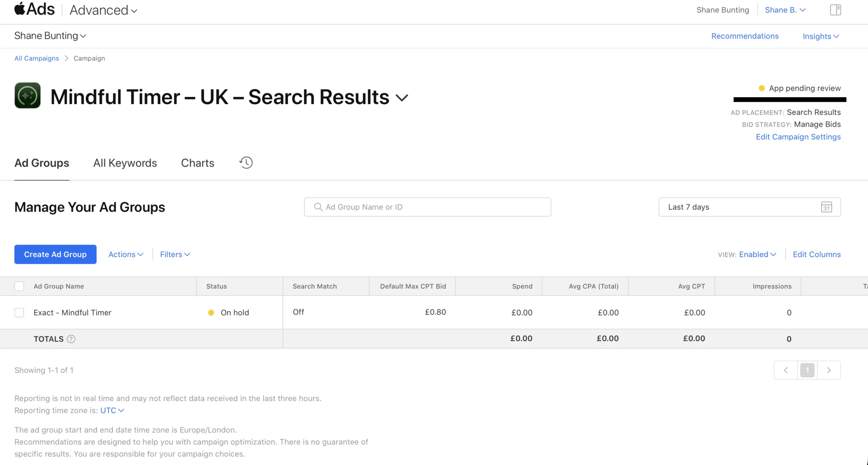The image size is (868, 465).
Task: Expand the campaign title chevron
Action: coord(402,98)
